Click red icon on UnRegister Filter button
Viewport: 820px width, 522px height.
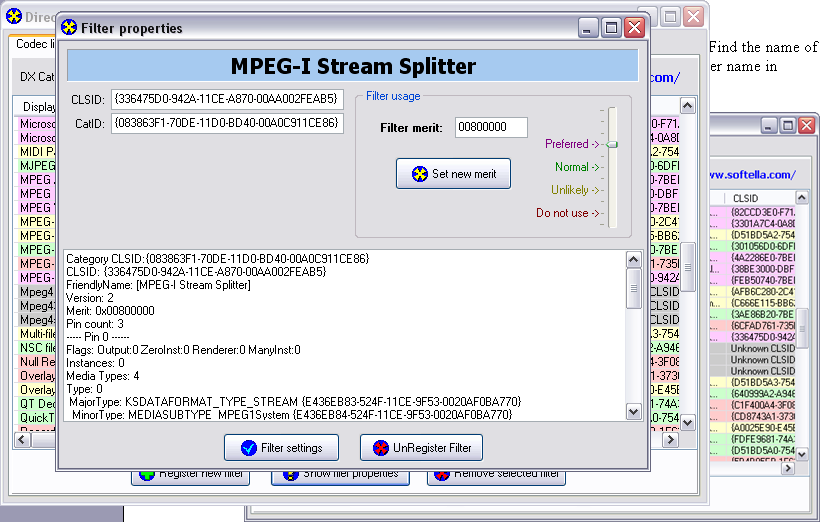tap(381, 448)
